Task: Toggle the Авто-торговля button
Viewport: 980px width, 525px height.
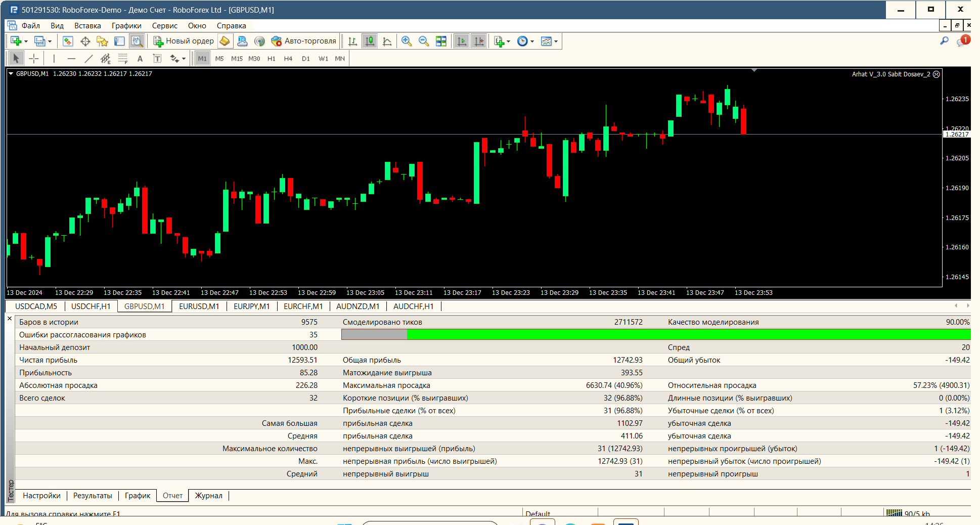Action: pyautogui.click(x=304, y=41)
